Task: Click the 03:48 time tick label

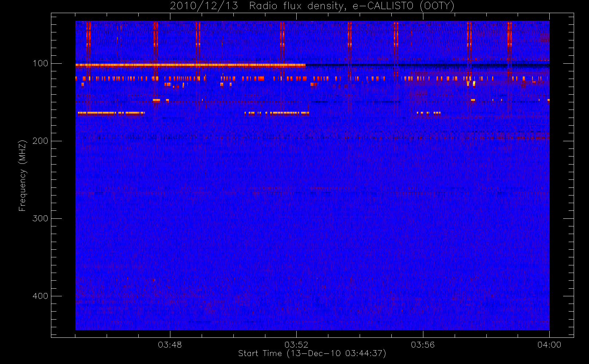Action: coord(170,345)
